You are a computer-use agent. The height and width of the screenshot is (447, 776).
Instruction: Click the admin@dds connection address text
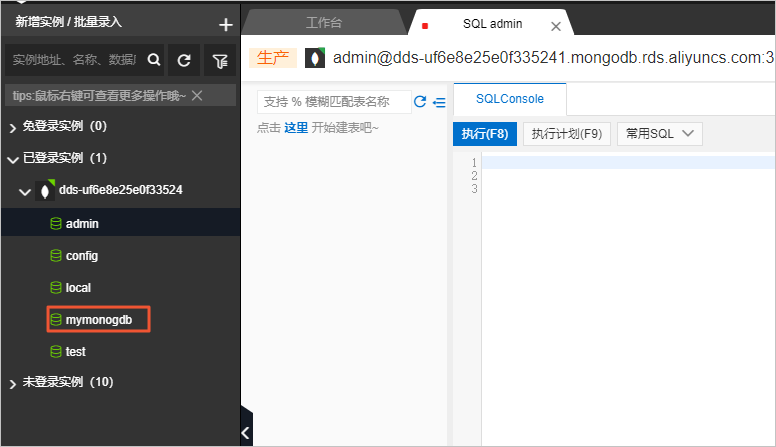(x=553, y=58)
